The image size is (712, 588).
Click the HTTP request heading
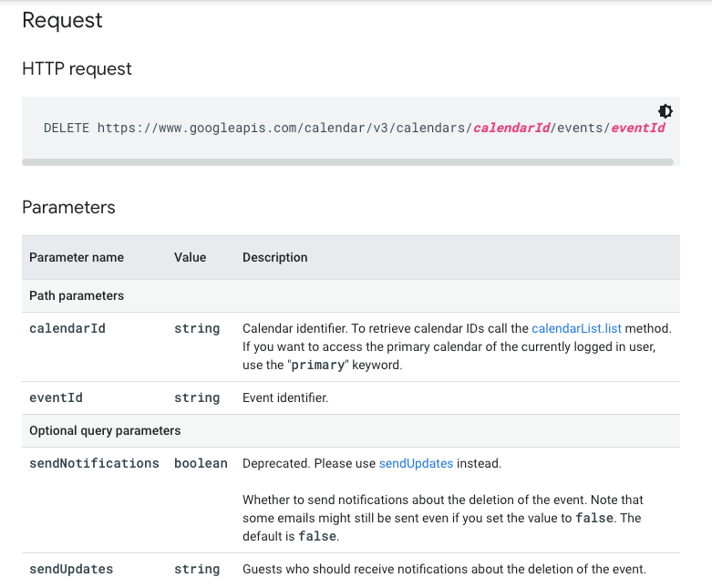[x=77, y=69]
